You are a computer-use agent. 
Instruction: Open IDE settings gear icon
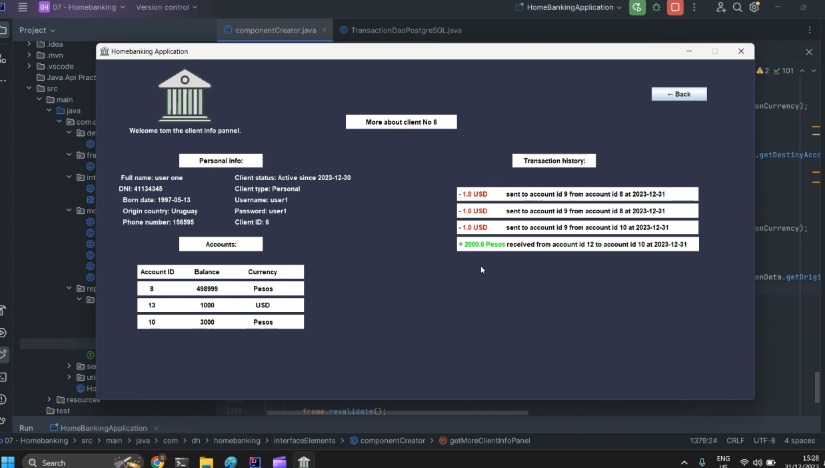click(754, 7)
